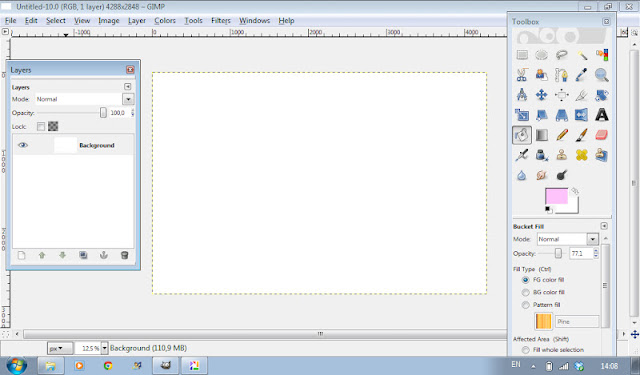This screenshot has width=640, height=375.
Task: Select the Flip tool
Action: tap(582, 115)
